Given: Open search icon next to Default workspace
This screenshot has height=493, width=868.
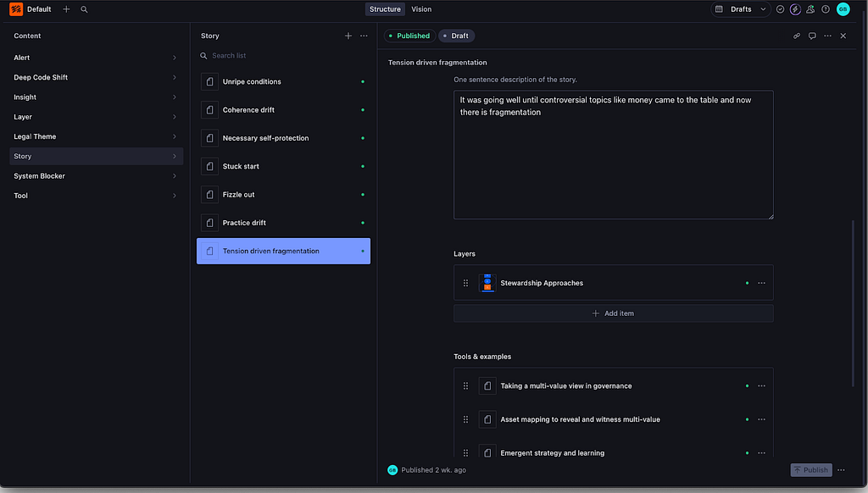Looking at the screenshot, I should tap(84, 9).
